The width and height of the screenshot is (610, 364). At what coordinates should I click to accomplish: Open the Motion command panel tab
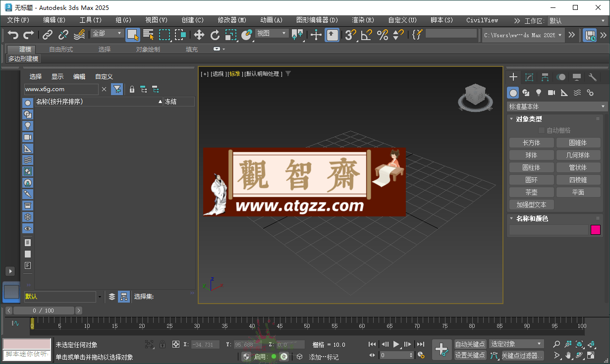(x=561, y=77)
